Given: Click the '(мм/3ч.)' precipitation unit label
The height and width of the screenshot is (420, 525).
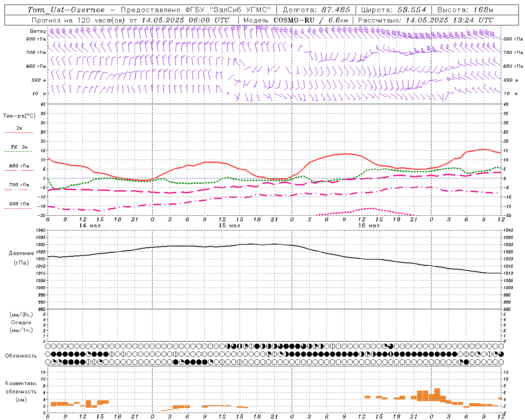Looking at the screenshot, I should point(21,315).
